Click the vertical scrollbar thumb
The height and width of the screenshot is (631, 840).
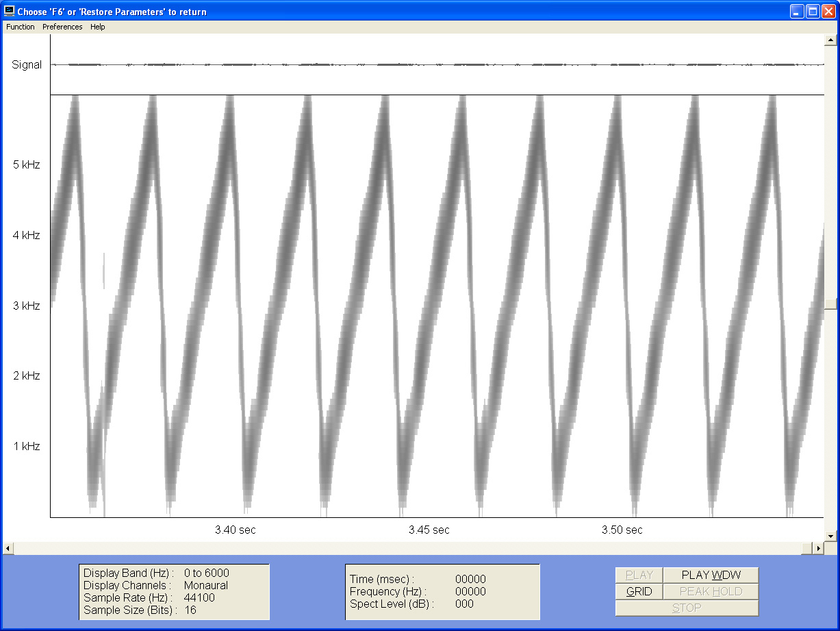pyautogui.click(x=830, y=304)
